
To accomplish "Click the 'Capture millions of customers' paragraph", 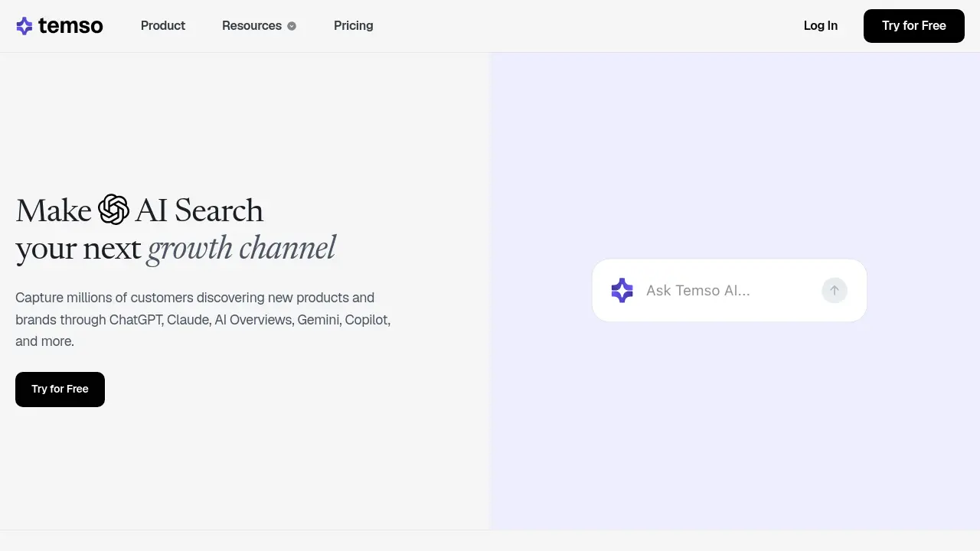I will coord(203,319).
